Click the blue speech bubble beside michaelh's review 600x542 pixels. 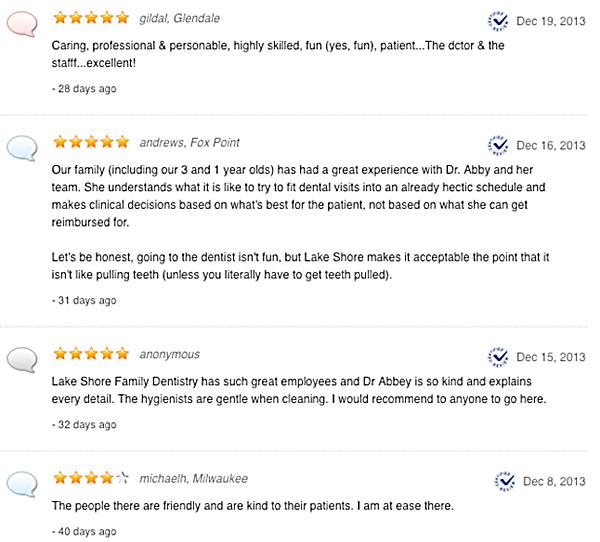click(x=22, y=484)
